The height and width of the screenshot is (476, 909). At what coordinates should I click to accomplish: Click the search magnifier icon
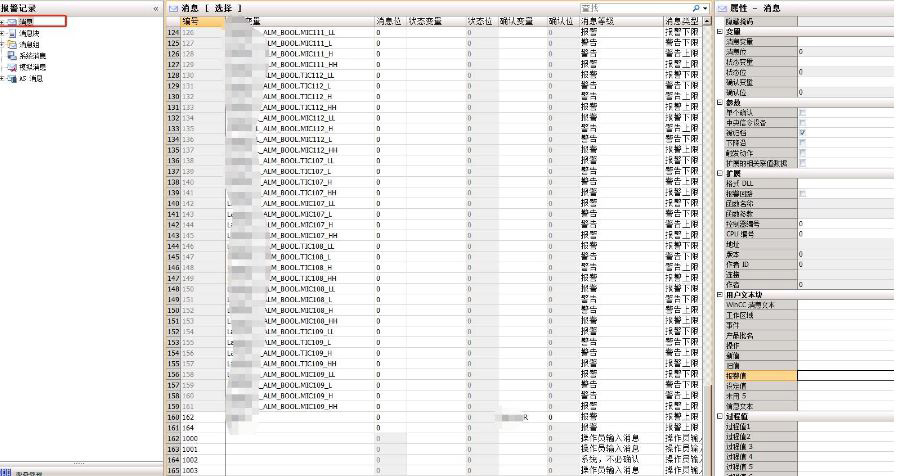point(694,8)
